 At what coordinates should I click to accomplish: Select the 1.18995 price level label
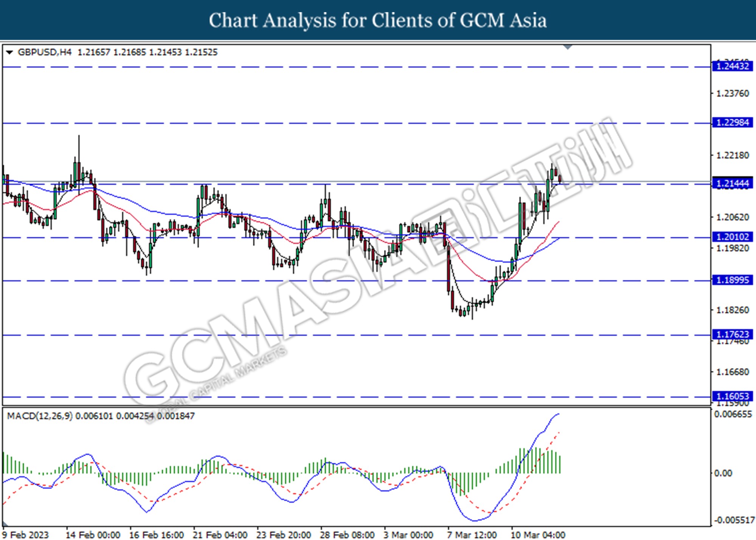pyautogui.click(x=733, y=280)
